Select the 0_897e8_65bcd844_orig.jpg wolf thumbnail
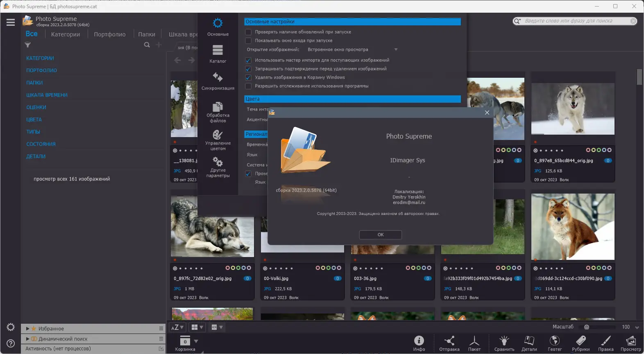The height and width of the screenshot is (354, 644). [573, 109]
